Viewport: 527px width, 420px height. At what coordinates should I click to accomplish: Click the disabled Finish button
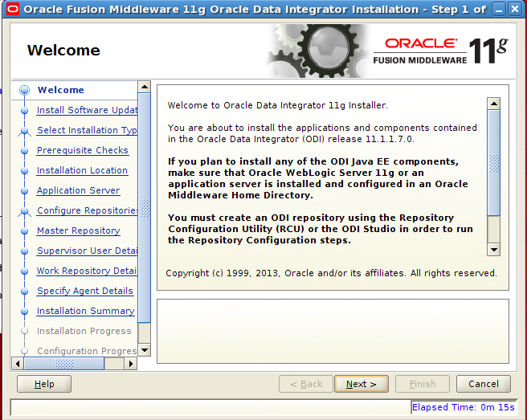423,384
